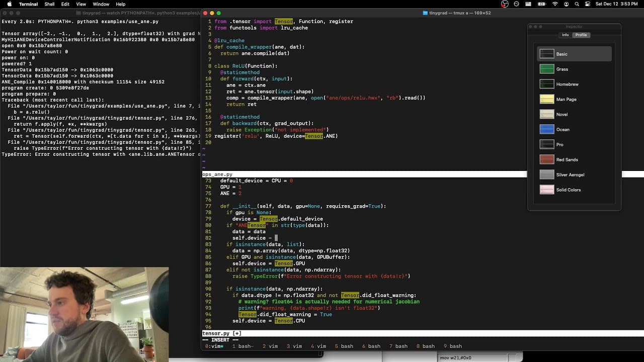Click the '@lru_cache' decorator line
Screen dimensions: 644x362
coord(229,40)
